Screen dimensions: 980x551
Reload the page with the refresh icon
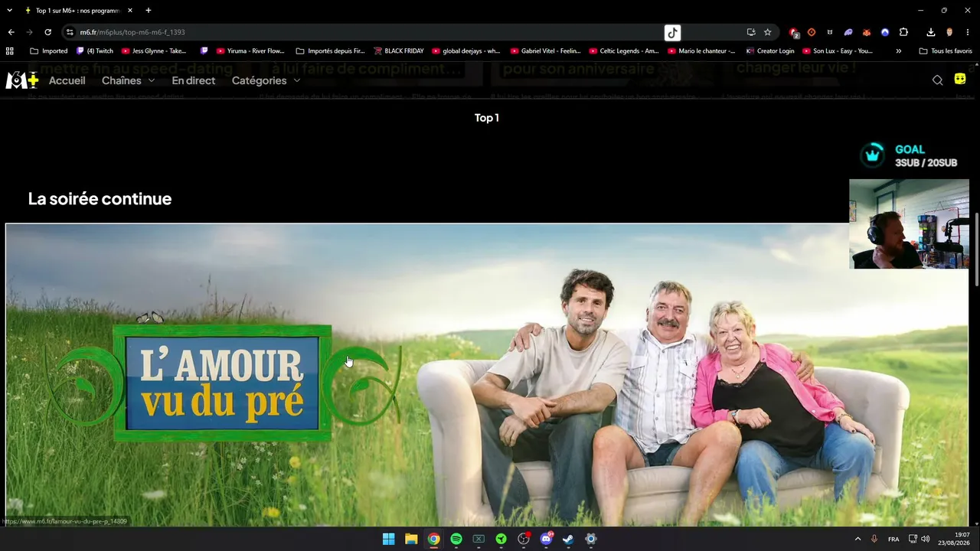point(47,32)
